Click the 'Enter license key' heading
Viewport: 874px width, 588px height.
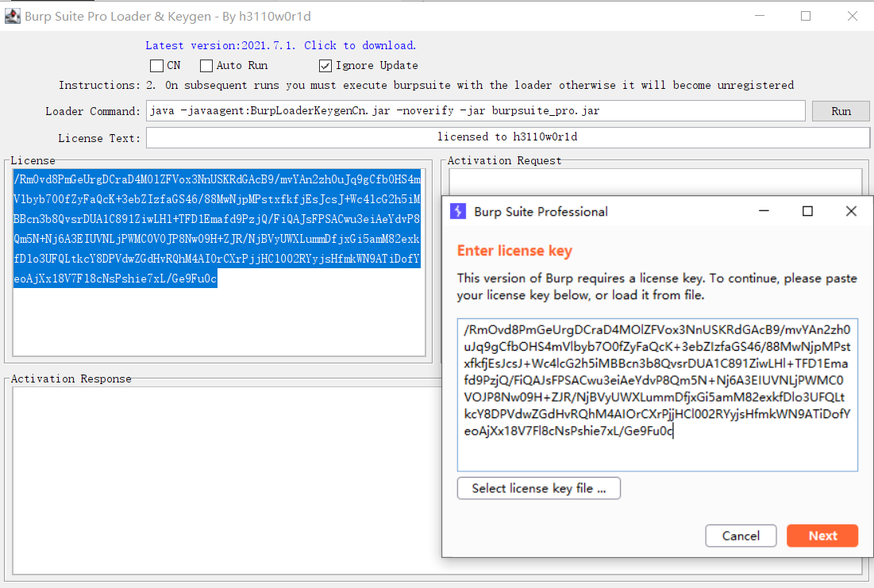pyautogui.click(x=514, y=251)
